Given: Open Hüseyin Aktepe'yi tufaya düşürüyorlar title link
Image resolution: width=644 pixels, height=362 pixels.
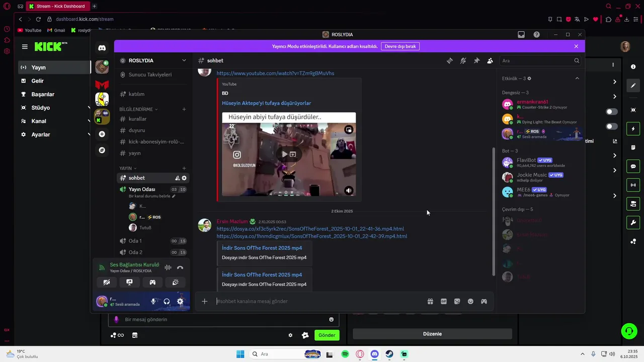Looking at the screenshot, I should click(266, 103).
